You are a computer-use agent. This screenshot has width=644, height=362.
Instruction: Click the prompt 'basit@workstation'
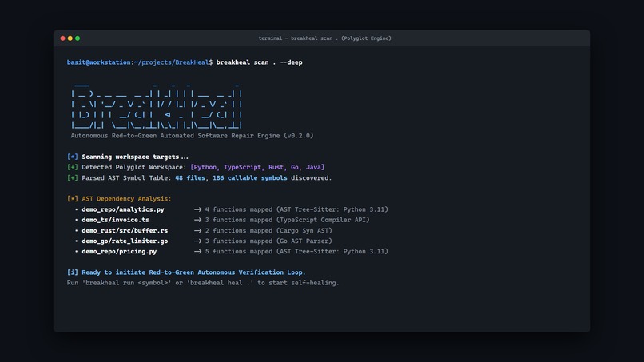99,62
